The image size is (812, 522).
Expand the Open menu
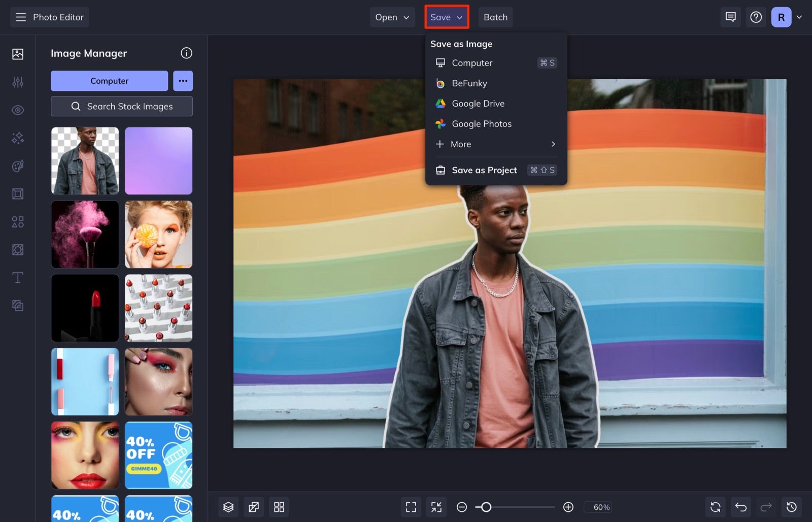[392, 17]
